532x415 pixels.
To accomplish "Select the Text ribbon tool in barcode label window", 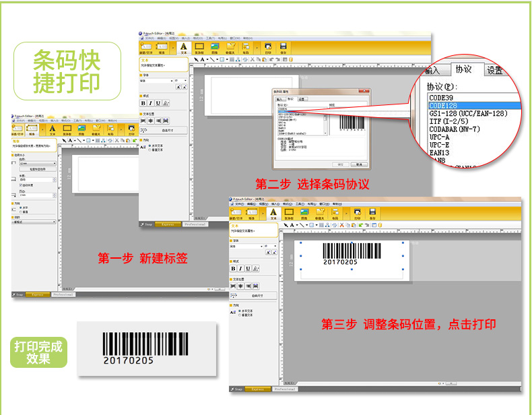I will coord(273,214).
